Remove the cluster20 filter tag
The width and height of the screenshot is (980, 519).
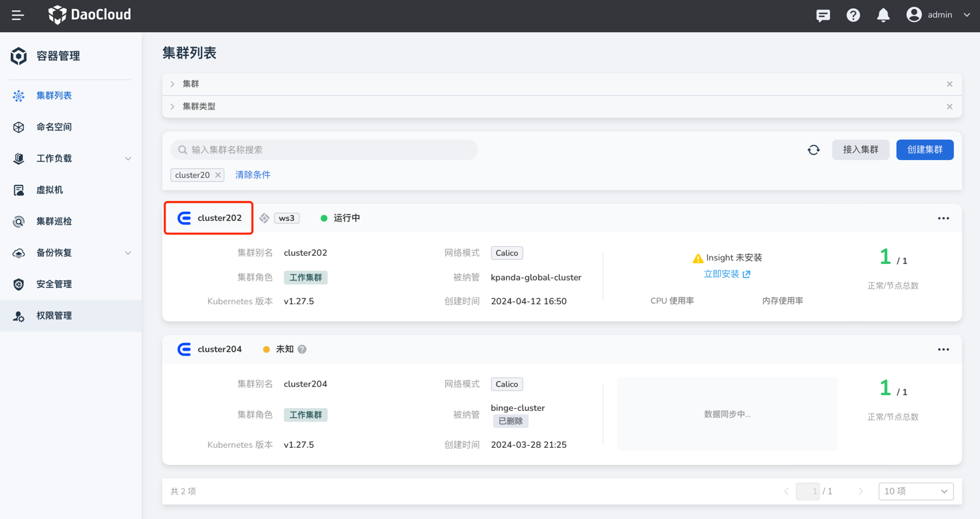[x=218, y=175]
